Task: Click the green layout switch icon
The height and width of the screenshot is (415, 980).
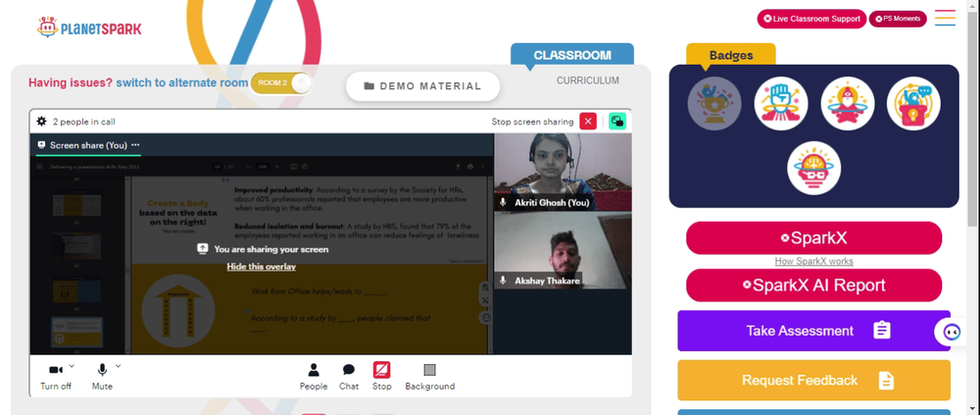Action: point(617,122)
